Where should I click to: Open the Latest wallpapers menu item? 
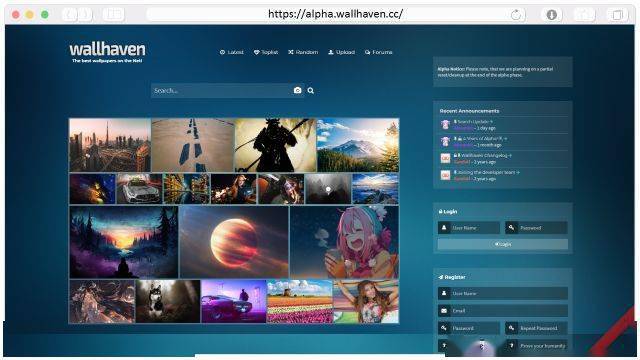[x=231, y=52]
